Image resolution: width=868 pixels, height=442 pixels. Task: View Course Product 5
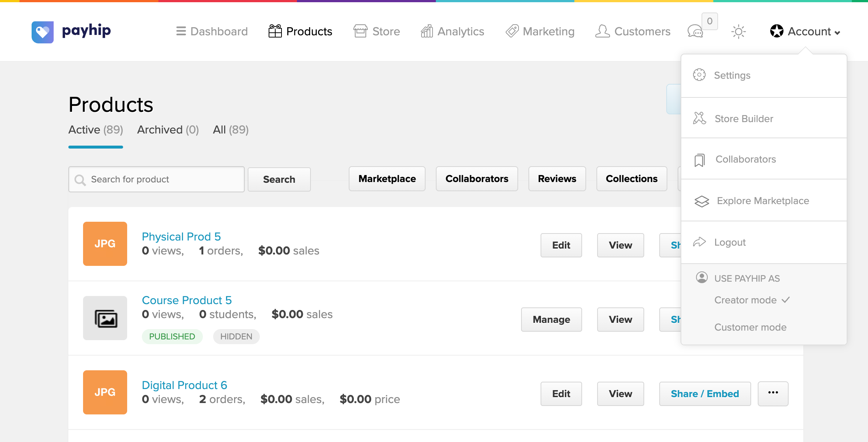point(621,320)
